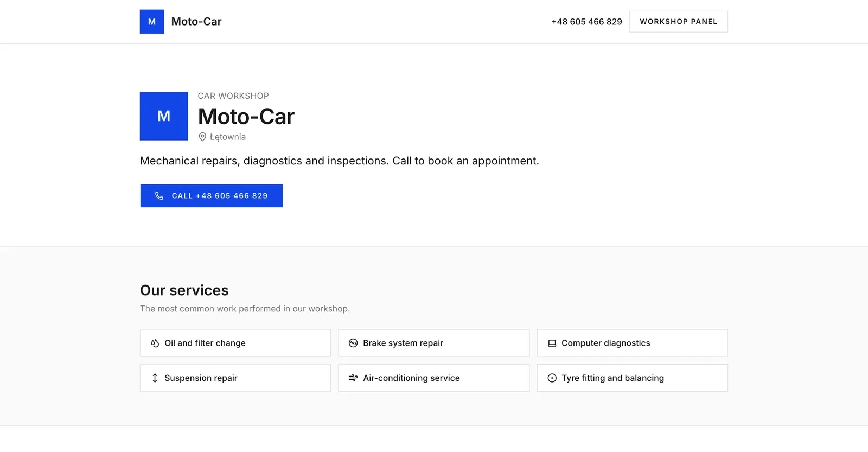
Task: Select the Brake system repair text
Action: pyautogui.click(x=403, y=343)
